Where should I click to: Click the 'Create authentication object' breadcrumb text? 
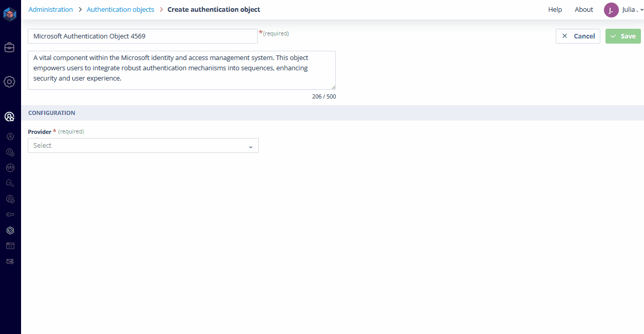(214, 10)
